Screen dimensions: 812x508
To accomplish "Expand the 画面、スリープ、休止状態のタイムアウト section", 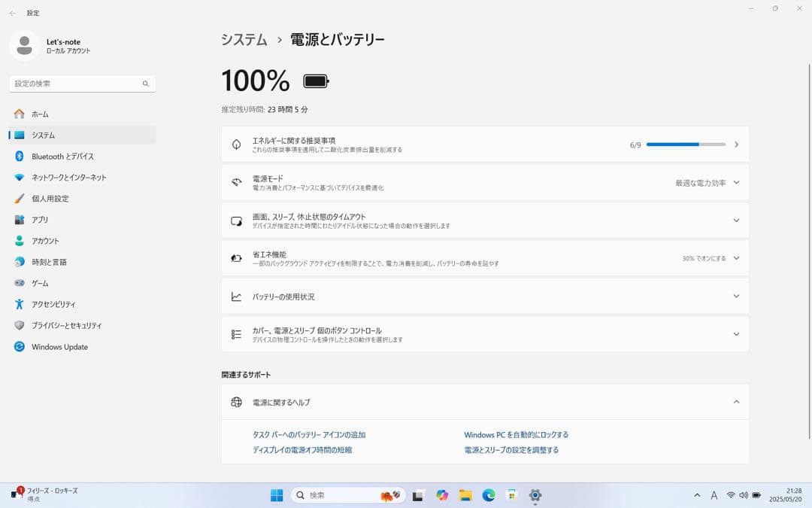I will pyautogui.click(x=735, y=220).
